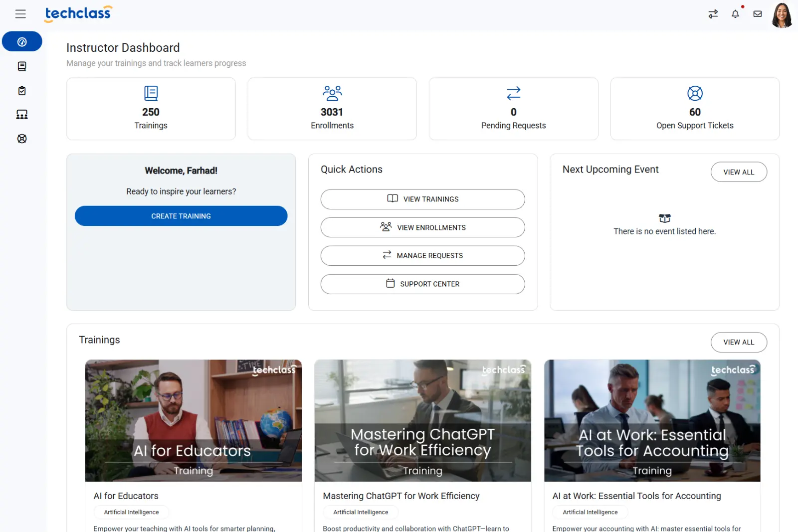Click View All in Trainings section
This screenshot has height=532, width=798.
tap(739, 342)
